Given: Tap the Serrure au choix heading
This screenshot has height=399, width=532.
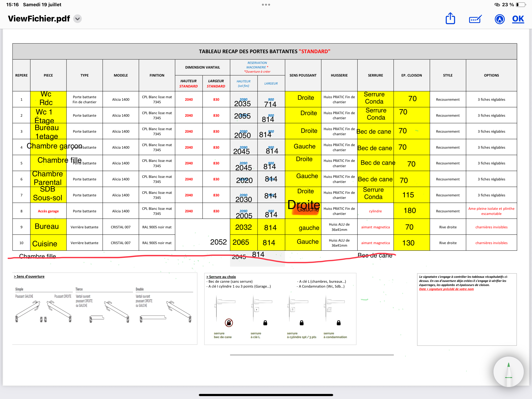Looking at the screenshot, I should tap(221, 277).
